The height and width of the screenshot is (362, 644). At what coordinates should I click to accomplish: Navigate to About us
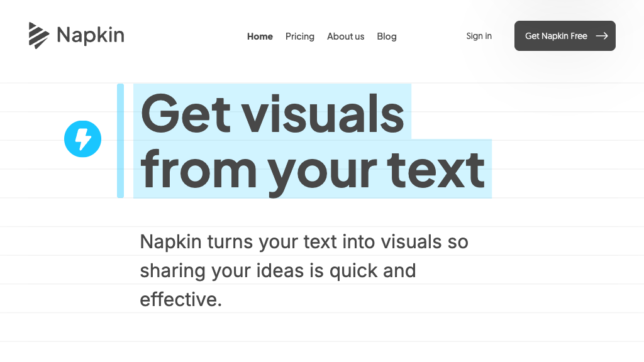click(x=345, y=36)
